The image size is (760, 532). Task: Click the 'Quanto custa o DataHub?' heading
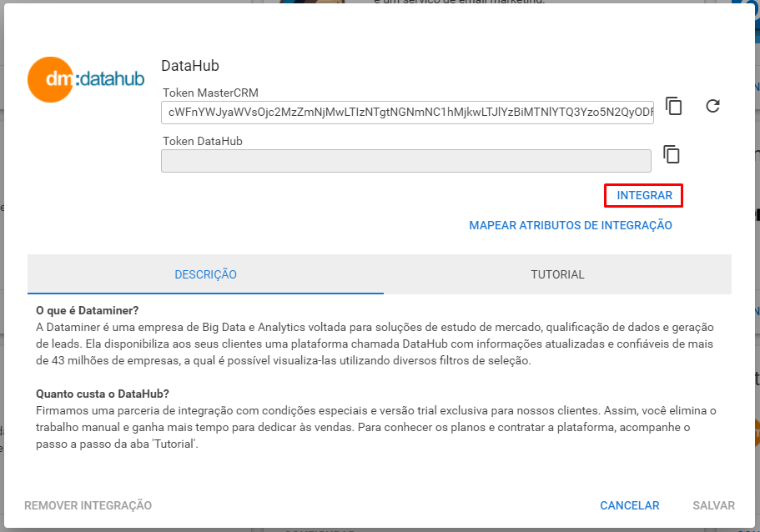(x=103, y=394)
